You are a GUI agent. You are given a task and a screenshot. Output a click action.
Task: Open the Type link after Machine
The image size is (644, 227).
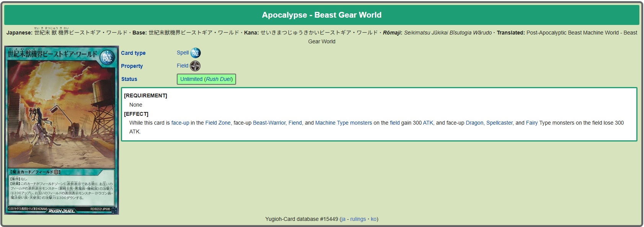coord(342,123)
